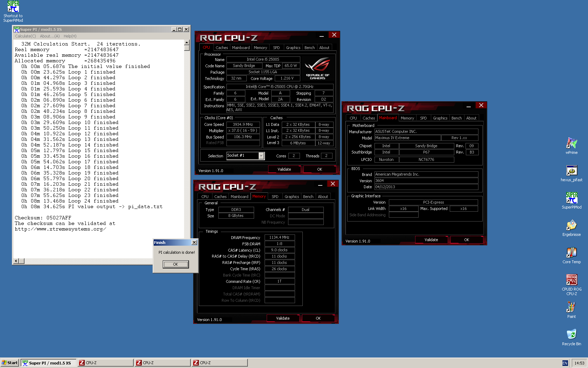Open the About tab in the CPU window
588x368 pixels.
pos(324,48)
